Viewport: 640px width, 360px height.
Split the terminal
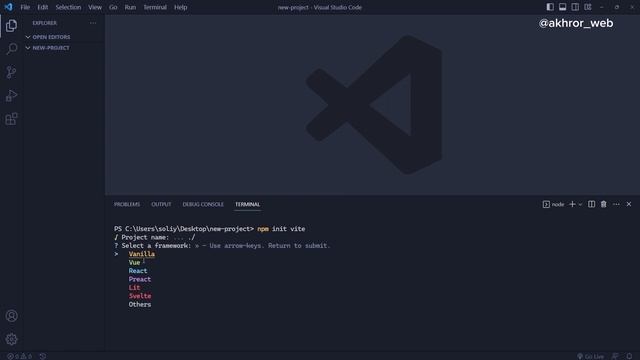coord(591,204)
